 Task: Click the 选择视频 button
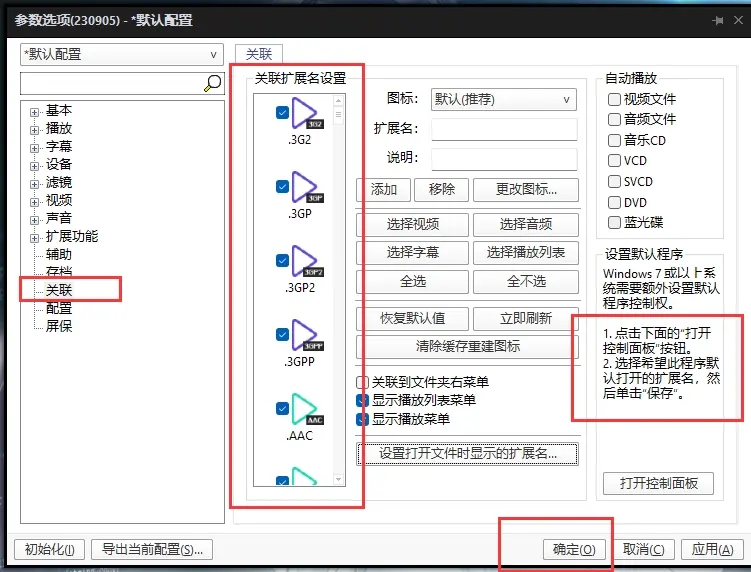click(412, 225)
